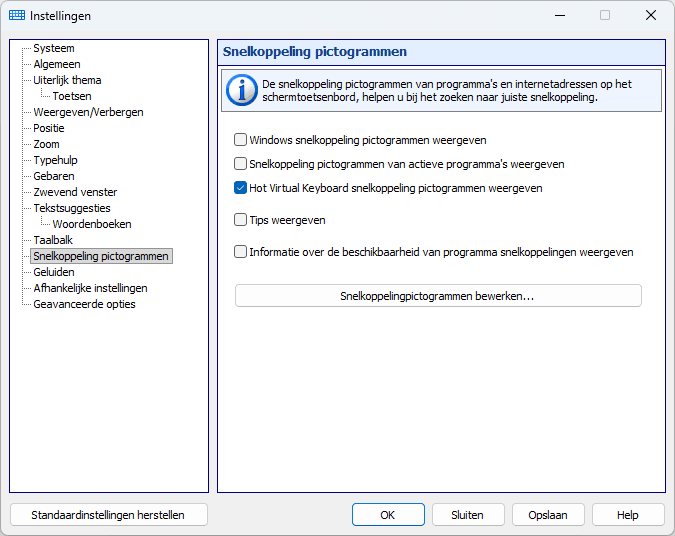Screen dimensions: 675x536
Task: Select Zwevend venster item
Action: [75, 192]
